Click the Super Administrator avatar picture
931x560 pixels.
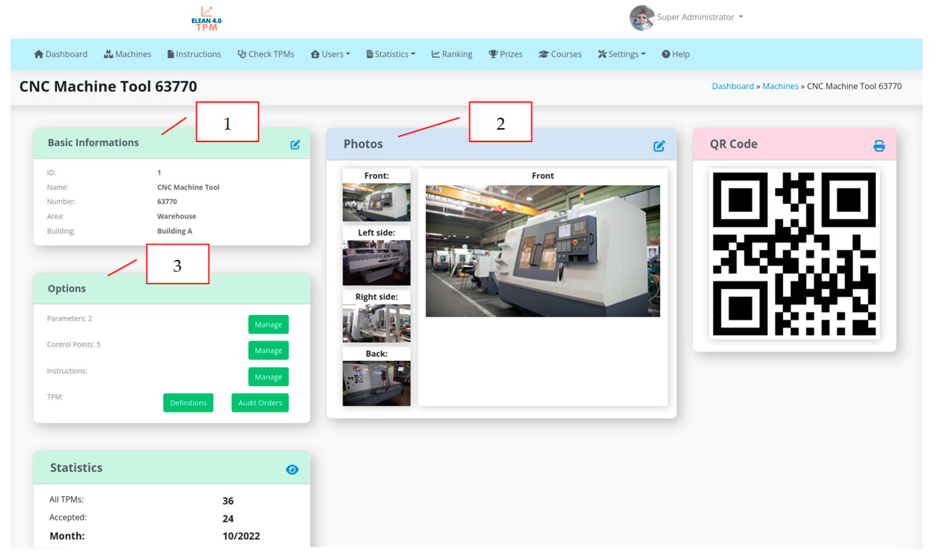642,18
